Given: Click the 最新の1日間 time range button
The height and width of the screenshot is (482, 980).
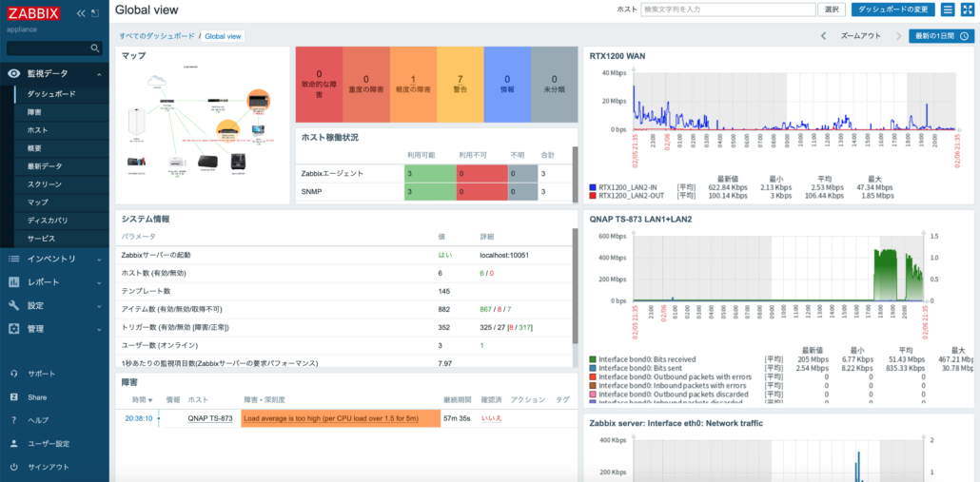Looking at the screenshot, I should pyautogui.click(x=941, y=36).
